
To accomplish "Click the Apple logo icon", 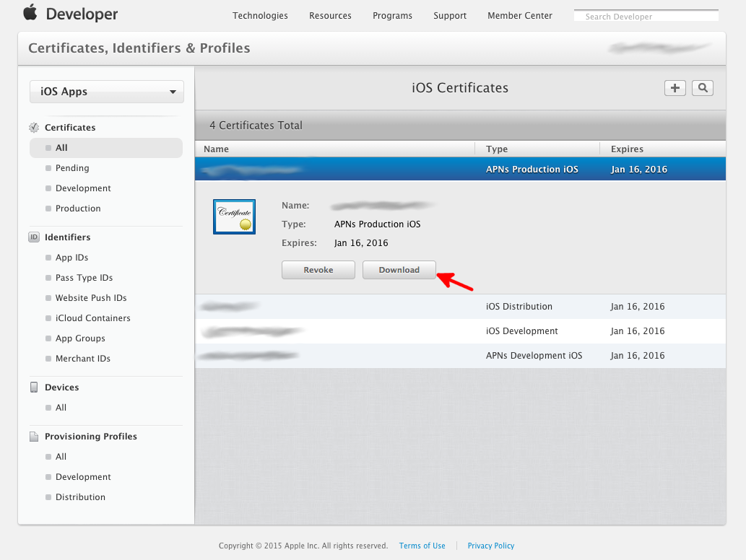I will tap(30, 12).
